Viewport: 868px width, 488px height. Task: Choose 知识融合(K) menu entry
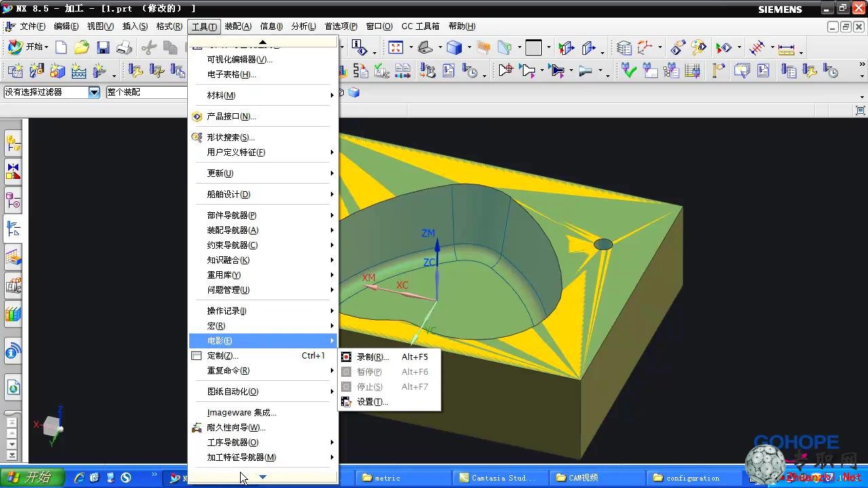(x=263, y=260)
